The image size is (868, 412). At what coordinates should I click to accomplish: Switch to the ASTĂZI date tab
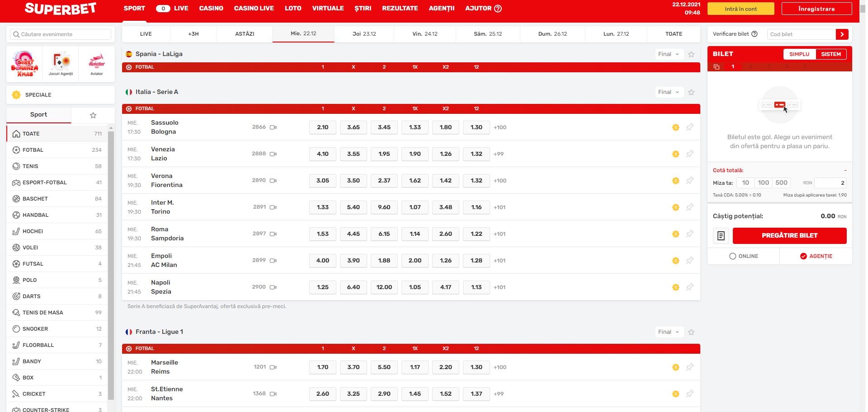245,34
